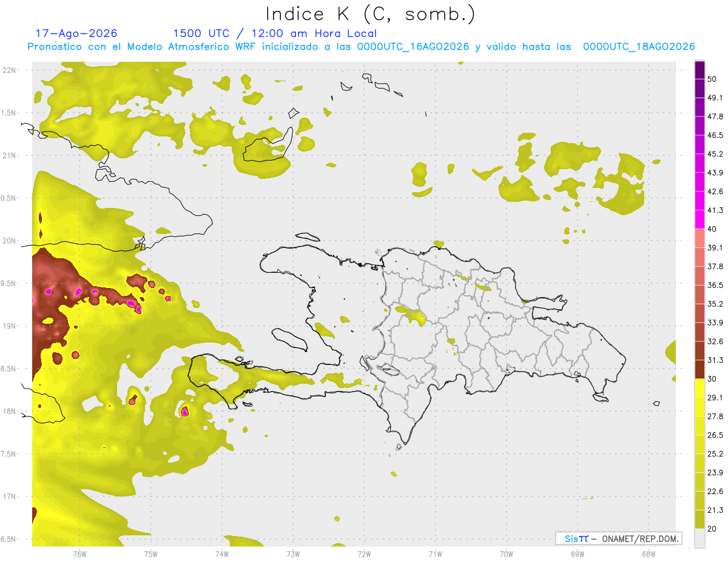Click the '49.1' colorbar label
The width and height of the screenshot is (728, 562).
click(715, 98)
